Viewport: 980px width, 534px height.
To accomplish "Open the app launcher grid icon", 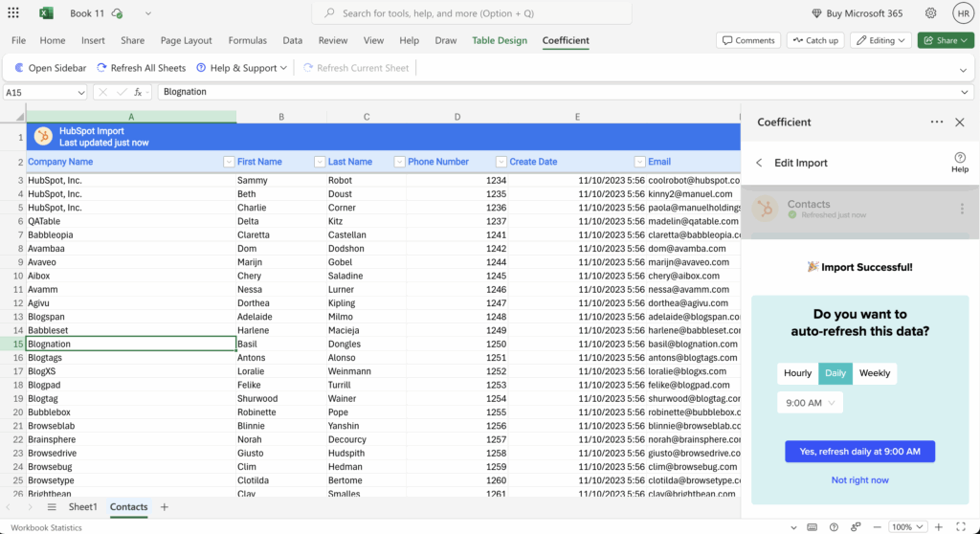I will pos(13,12).
